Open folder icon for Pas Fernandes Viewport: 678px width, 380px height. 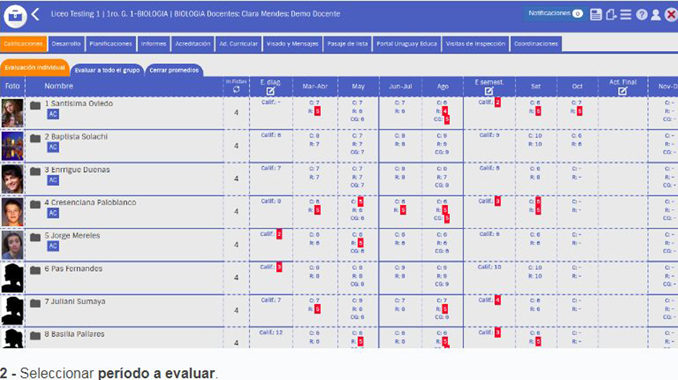tap(35, 270)
